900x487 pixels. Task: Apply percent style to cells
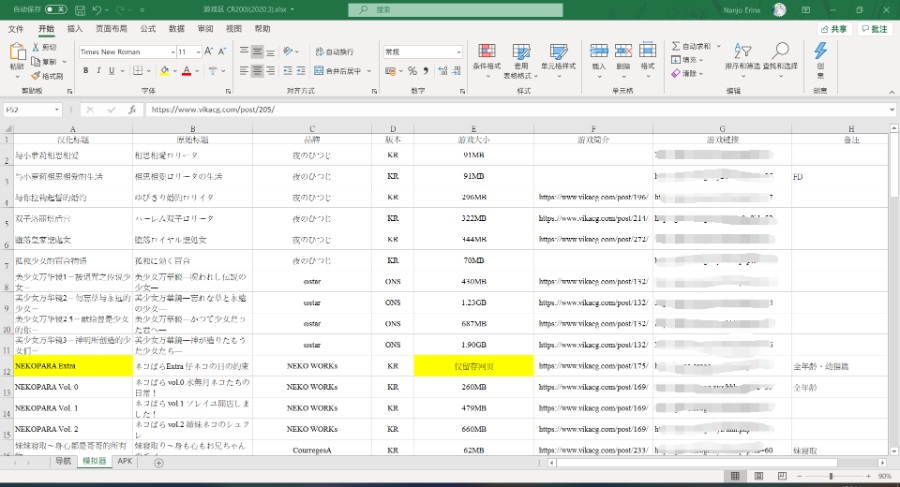pos(412,71)
